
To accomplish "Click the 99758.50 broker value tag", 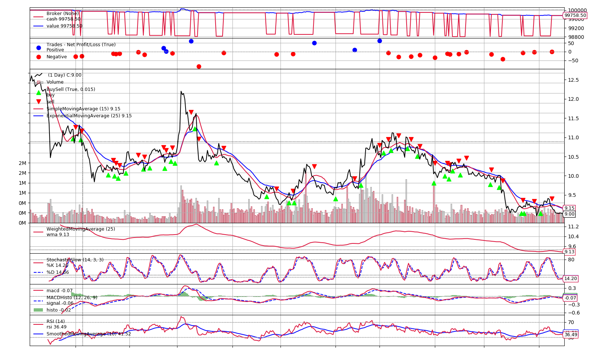I will pos(575,15).
